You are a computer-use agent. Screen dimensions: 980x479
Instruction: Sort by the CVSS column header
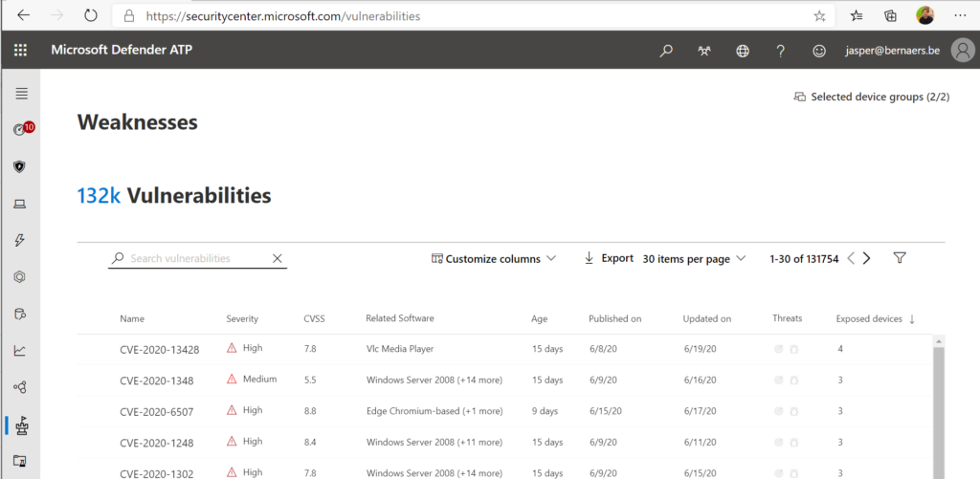tap(314, 318)
